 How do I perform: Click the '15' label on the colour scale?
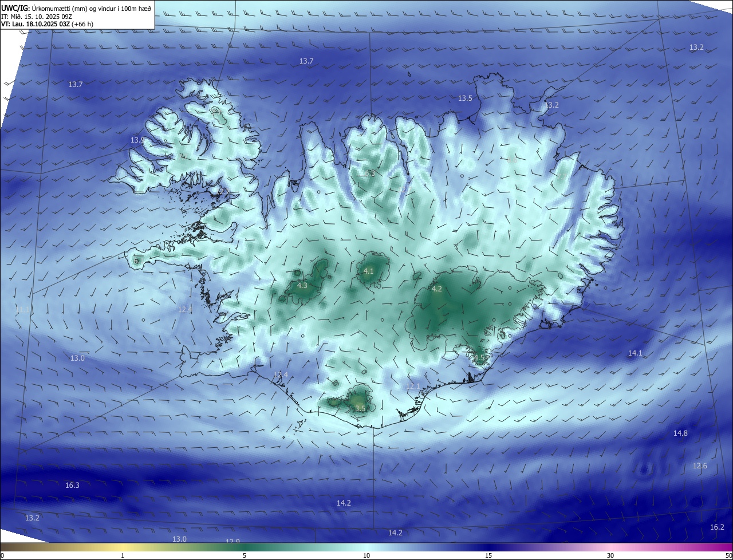(x=488, y=555)
